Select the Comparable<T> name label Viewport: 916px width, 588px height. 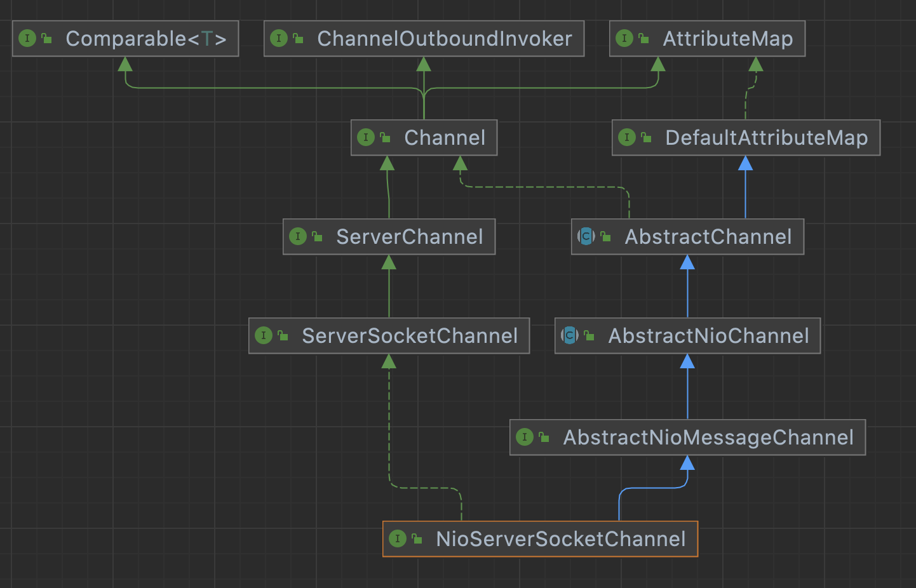tap(146, 39)
